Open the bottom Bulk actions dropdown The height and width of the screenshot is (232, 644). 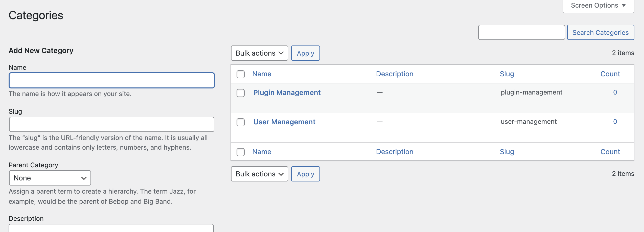coord(259,174)
